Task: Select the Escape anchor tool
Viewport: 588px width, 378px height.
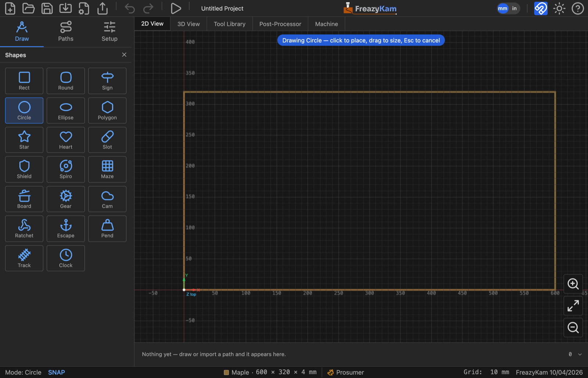Action: tap(66, 229)
